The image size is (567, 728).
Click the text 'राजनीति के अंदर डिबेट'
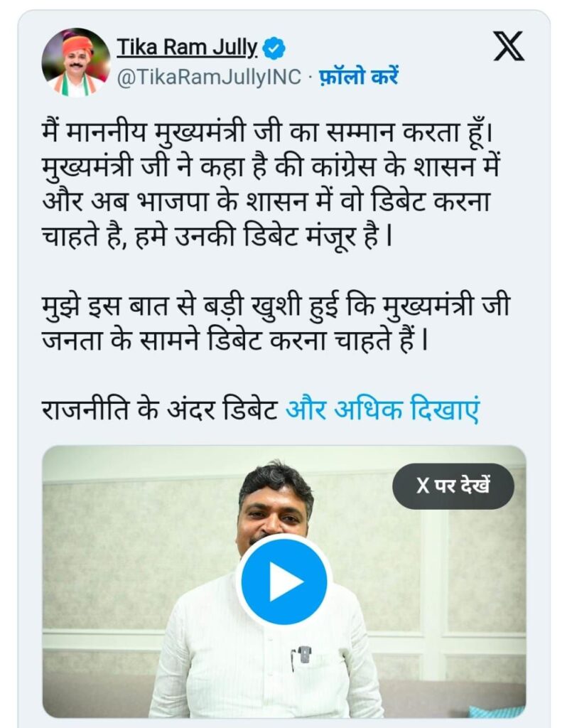(x=160, y=410)
